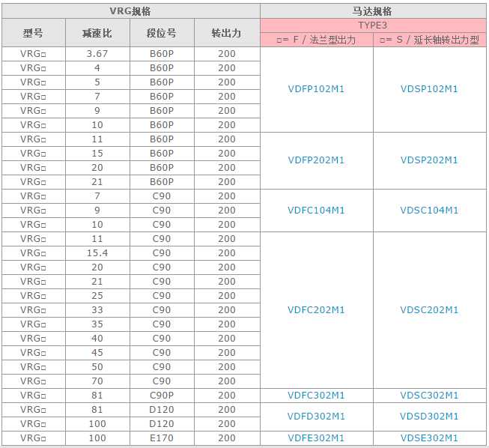This screenshot has height=448, width=489.
Task: Click 200 in the ratio 15.4 row
Action: click(x=227, y=253)
